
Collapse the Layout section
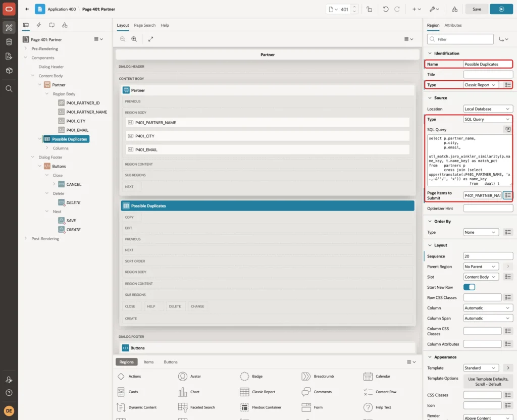coord(430,245)
